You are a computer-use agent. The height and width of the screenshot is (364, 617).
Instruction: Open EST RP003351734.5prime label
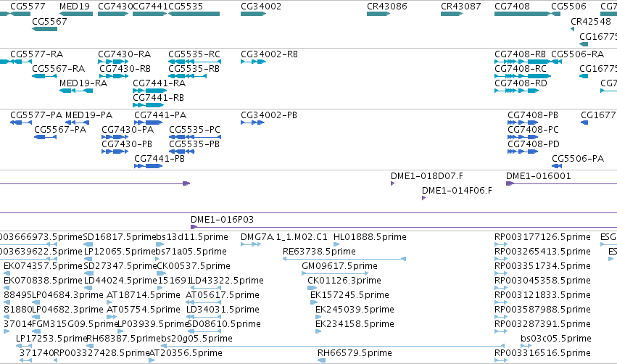(x=542, y=266)
